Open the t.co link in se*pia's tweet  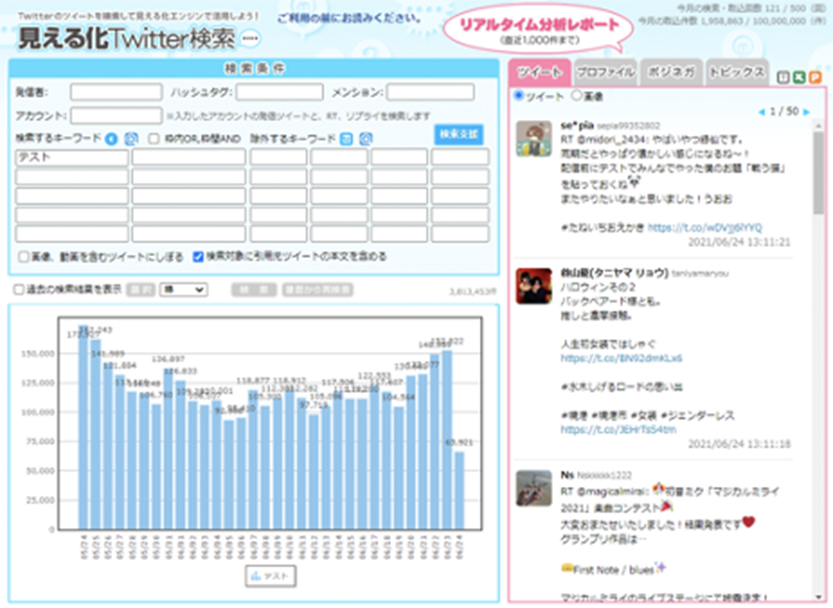[x=704, y=228]
